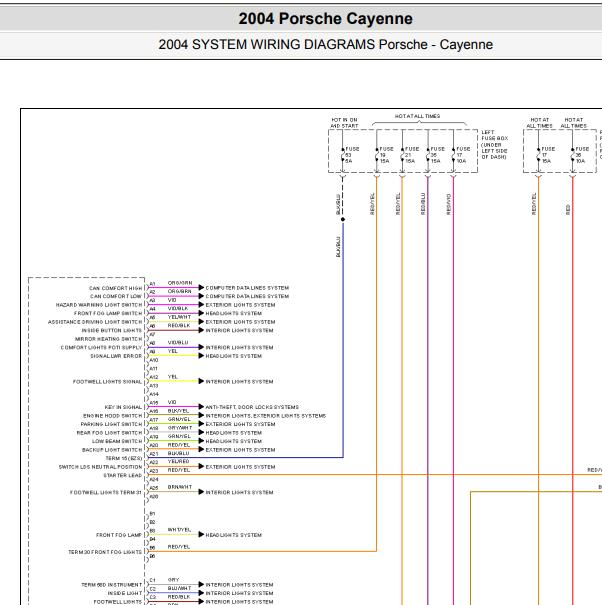The height and width of the screenshot is (605, 602).
Task: Click the 'VIO/BLU' wire color label at A8
Action: pos(178,343)
